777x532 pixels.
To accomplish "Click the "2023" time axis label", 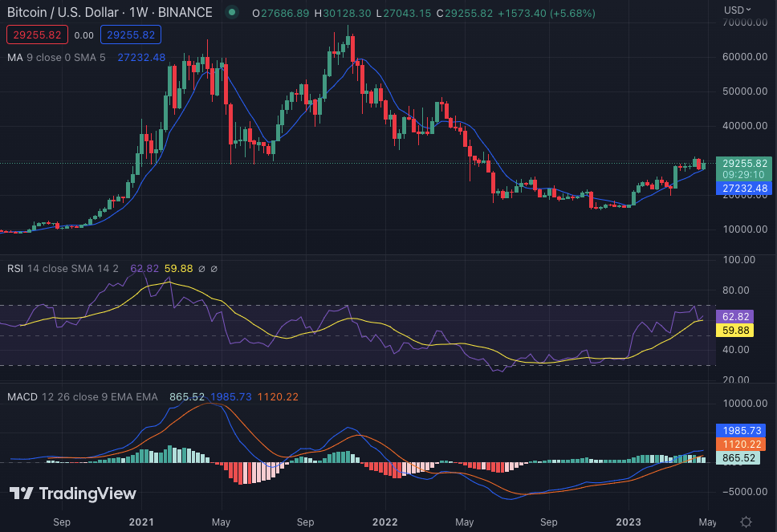I will (629, 522).
